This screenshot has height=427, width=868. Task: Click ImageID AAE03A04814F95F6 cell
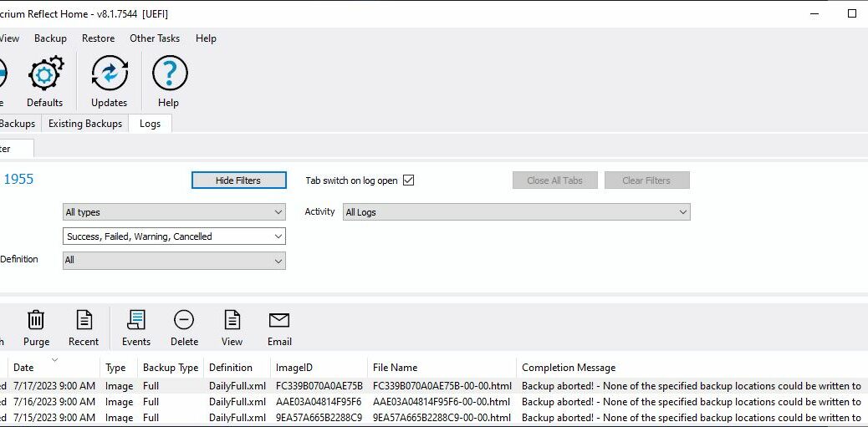(x=319, y=402)
